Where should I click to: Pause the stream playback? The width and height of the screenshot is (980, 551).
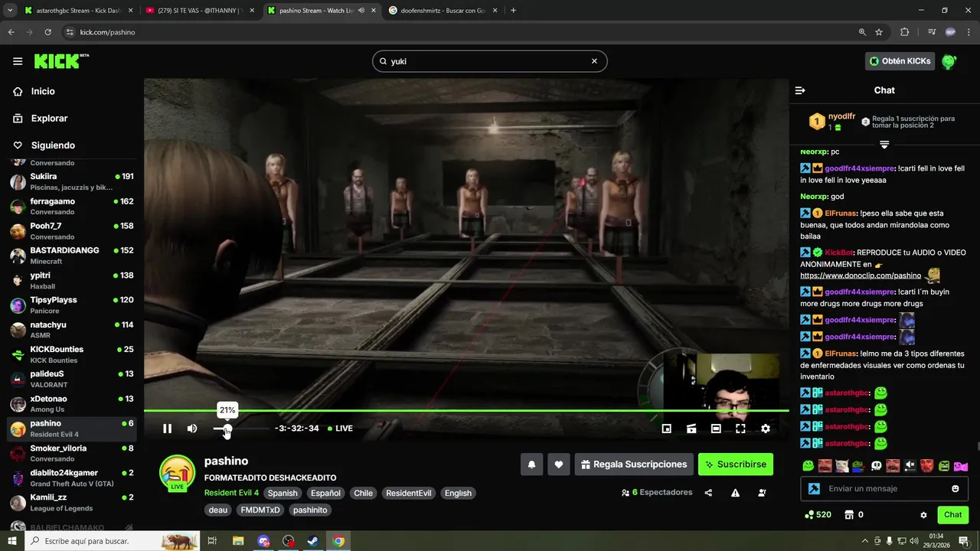167,429
